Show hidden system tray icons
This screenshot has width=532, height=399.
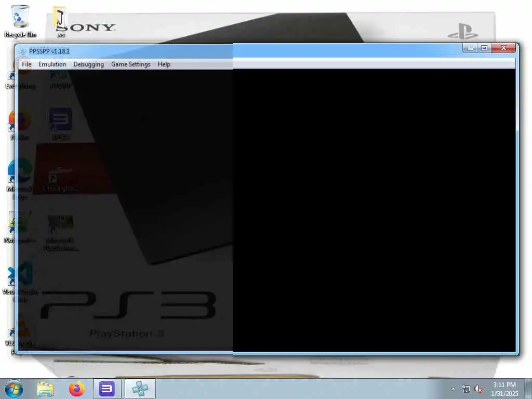point(453,389)
